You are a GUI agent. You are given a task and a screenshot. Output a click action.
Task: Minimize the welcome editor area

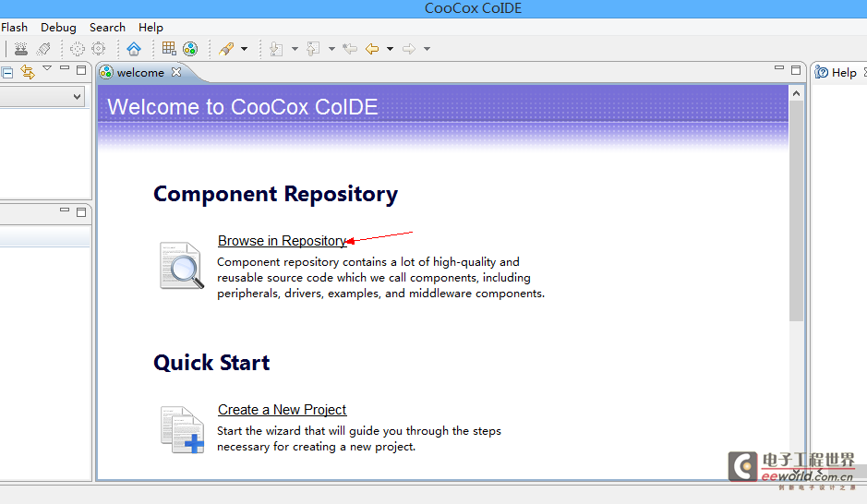coord(779,67)
